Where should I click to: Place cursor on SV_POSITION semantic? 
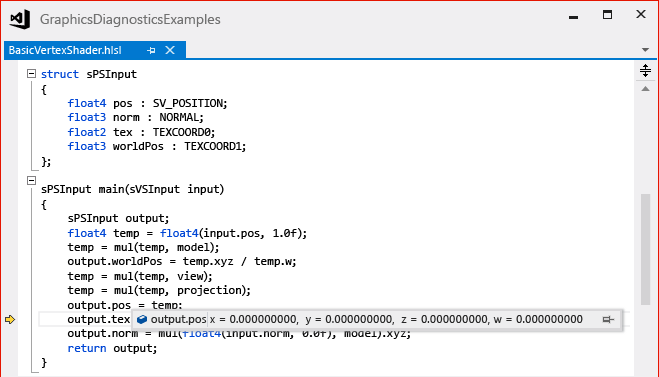[x=190, y=103]
